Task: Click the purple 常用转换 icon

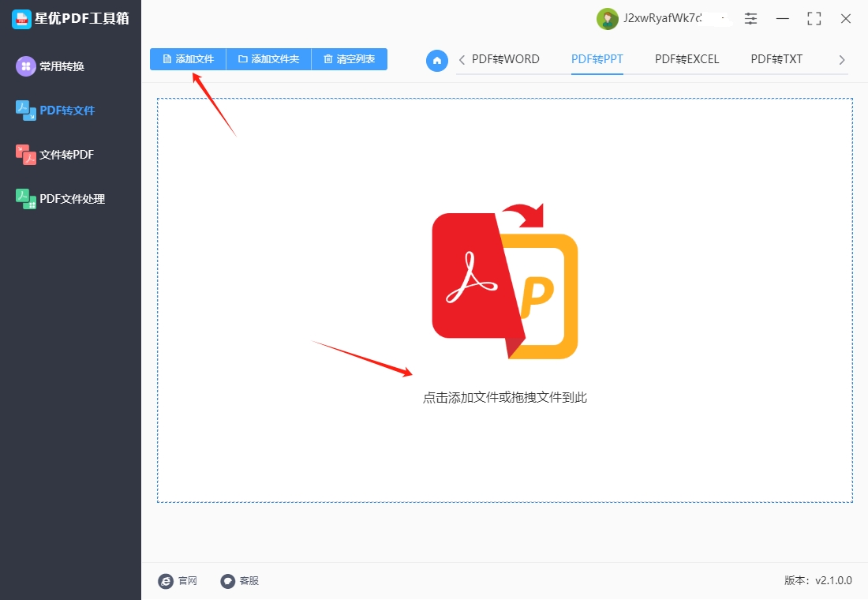Action: [25, 66]
